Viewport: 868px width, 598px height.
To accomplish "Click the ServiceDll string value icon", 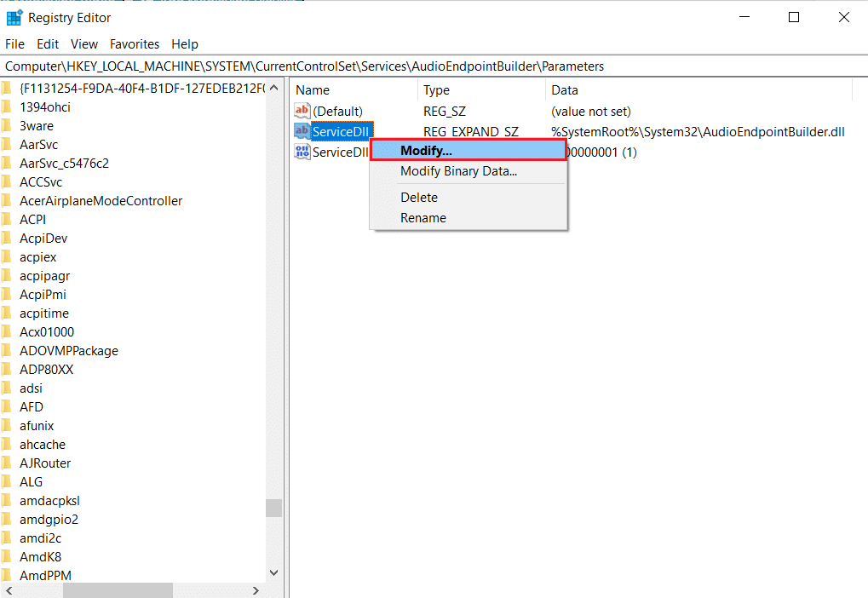I will pos(302,131).
